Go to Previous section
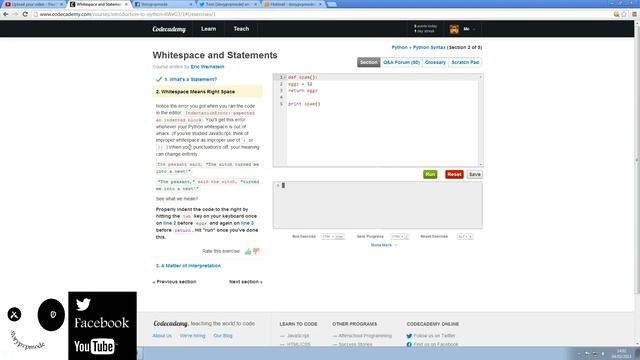Image resolution: width=640 pixels, height=360 pixels. coord(174,282)
